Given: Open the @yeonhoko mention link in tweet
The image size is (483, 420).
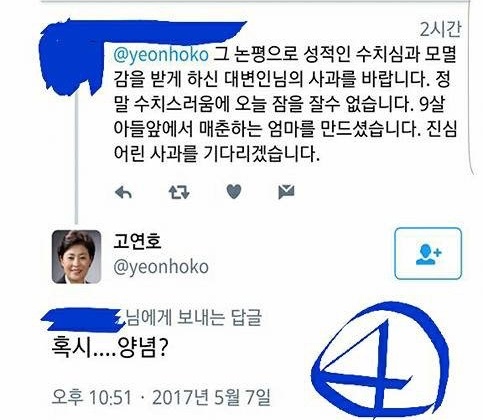Looking at the screenshot, I should point(161,54).
